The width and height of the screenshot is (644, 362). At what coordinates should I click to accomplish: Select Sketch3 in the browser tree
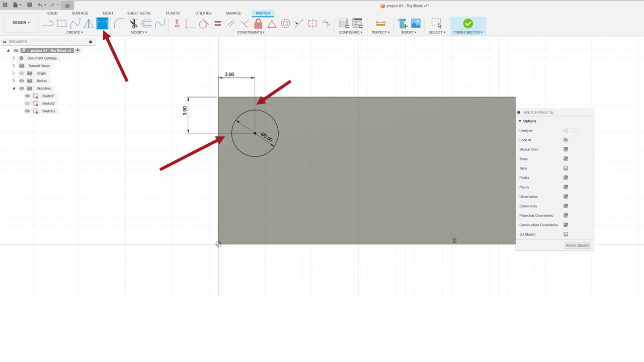click(x=48, y=111)
